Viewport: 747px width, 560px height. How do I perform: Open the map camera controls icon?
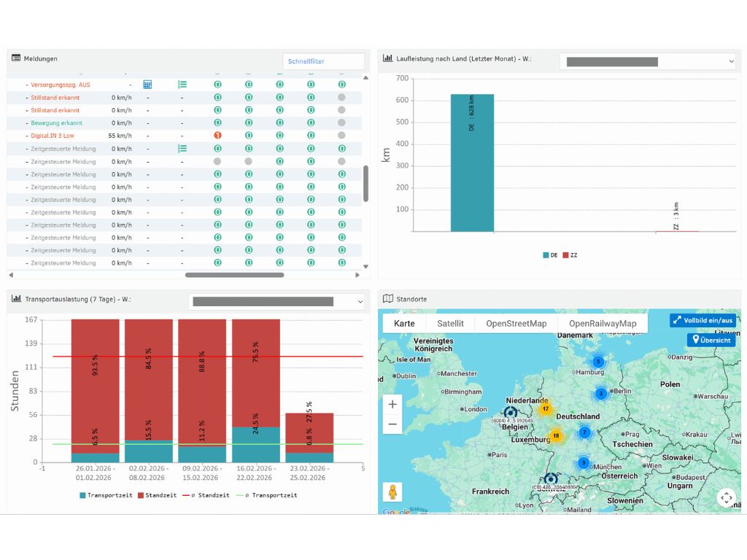[727, 497]
